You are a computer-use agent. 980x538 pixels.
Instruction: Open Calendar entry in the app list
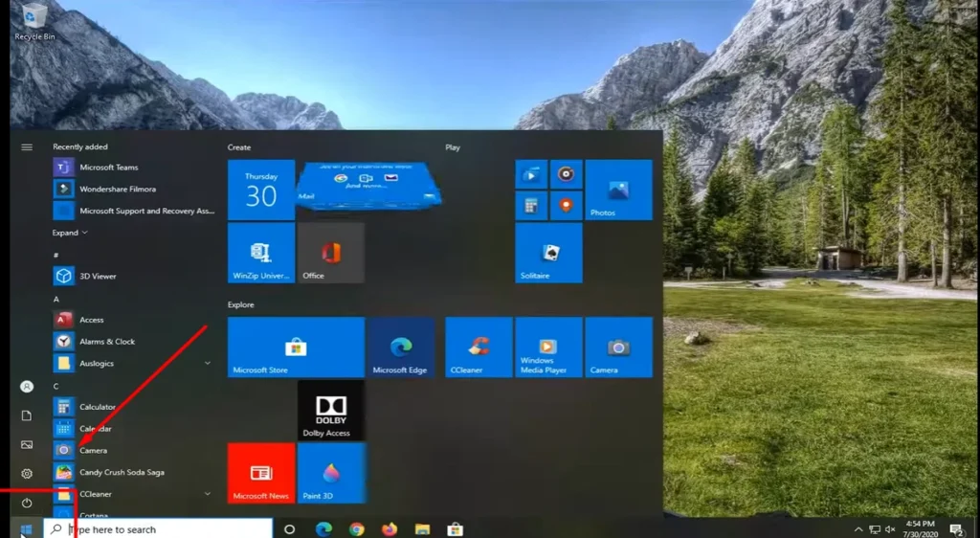(134, 429)
